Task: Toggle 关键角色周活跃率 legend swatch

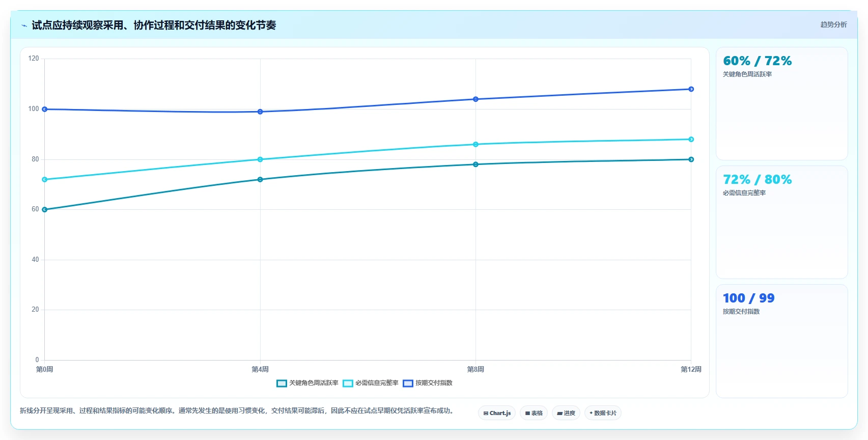Action: (x=282, y=383)
